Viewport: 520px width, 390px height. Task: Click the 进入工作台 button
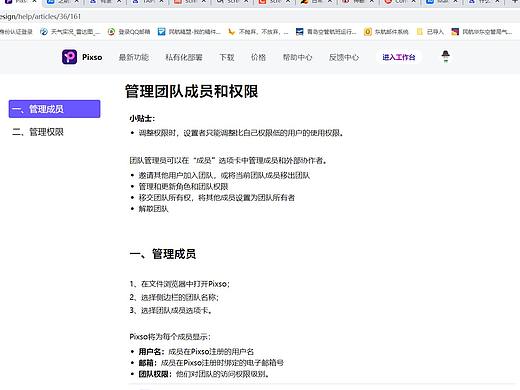399,57
